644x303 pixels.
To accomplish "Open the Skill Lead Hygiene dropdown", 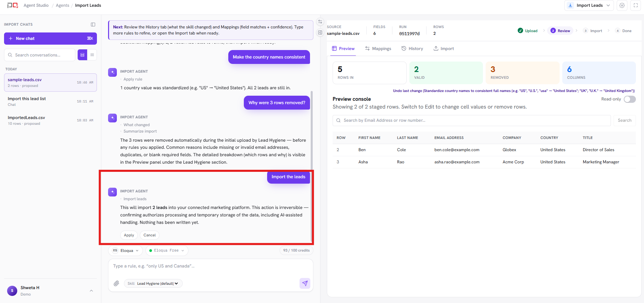I will (x=153, y=283).
